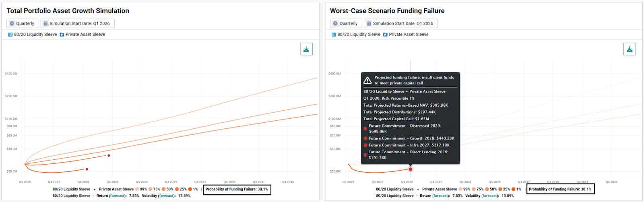Toggle 99% percentile legend in Growth Simulation panel
Image resolution: width=644 pixels, height=202 pixels.
point(141,189)
